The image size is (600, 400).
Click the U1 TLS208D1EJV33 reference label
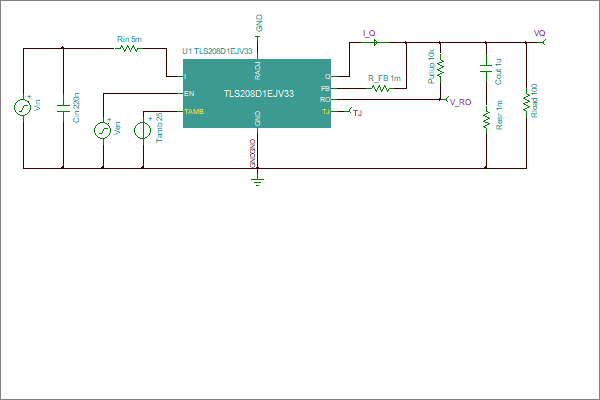pyautogui.click(x=217, y=51)
